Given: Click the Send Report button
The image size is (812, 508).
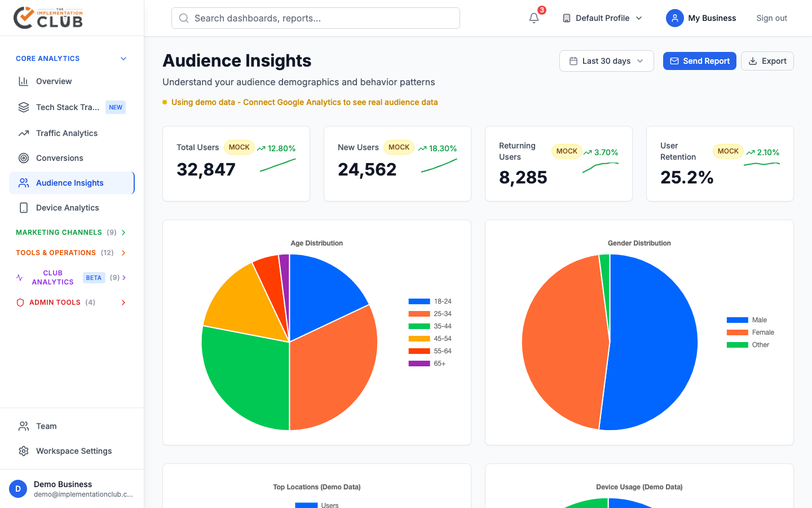Looking at the screenshot, I should pos(699,61).
